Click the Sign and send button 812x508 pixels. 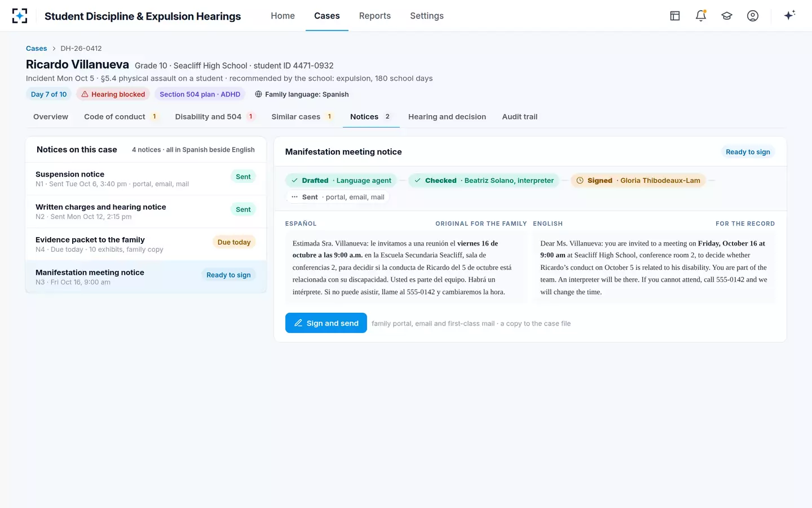coord(326,323)
